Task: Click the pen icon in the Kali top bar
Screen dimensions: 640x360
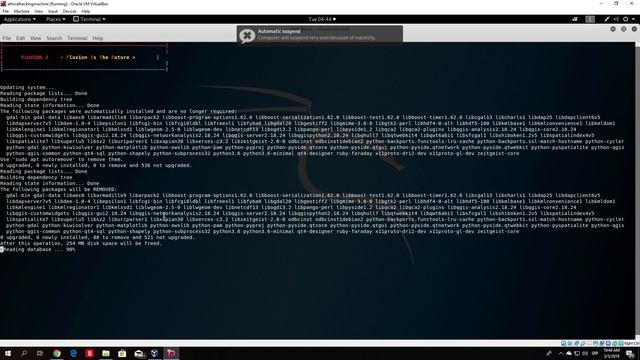Action: (x=607, y=19)
